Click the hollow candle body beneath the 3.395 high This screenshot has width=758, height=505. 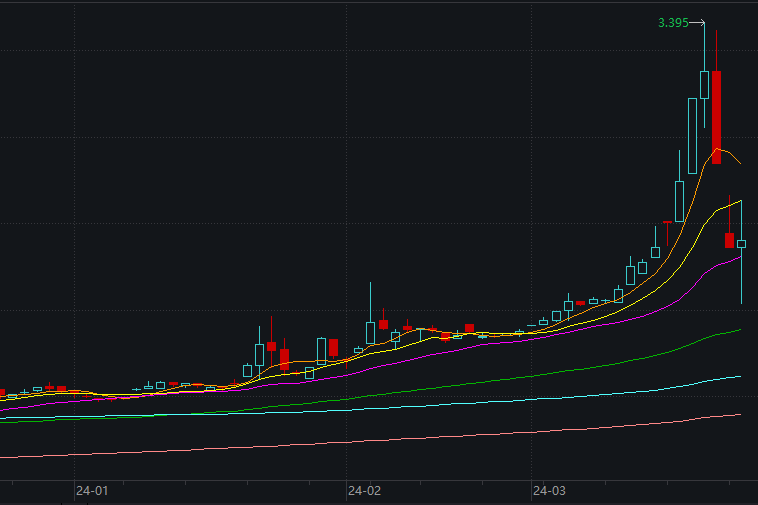coord(704,85)
